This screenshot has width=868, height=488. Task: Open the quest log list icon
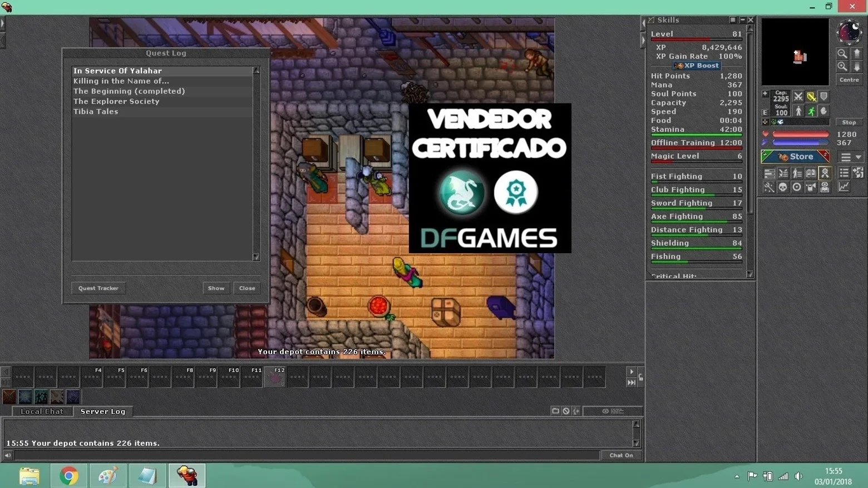(844, 173)
